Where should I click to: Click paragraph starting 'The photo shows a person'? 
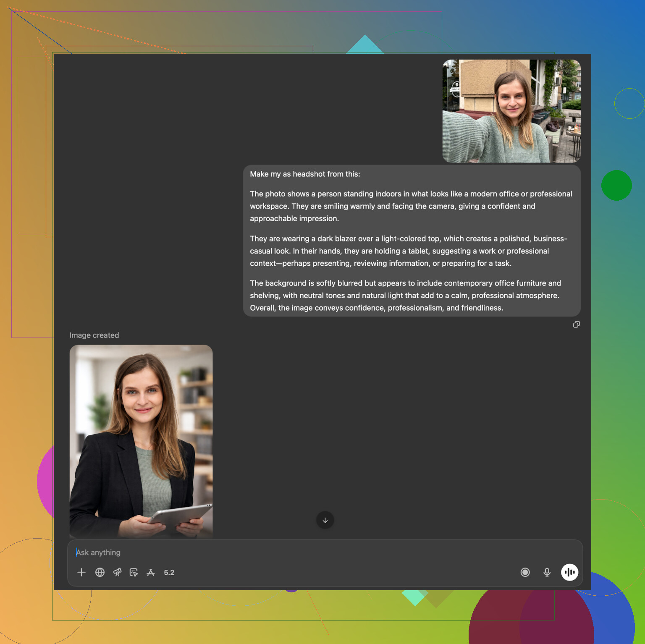[x=411, y=206]
